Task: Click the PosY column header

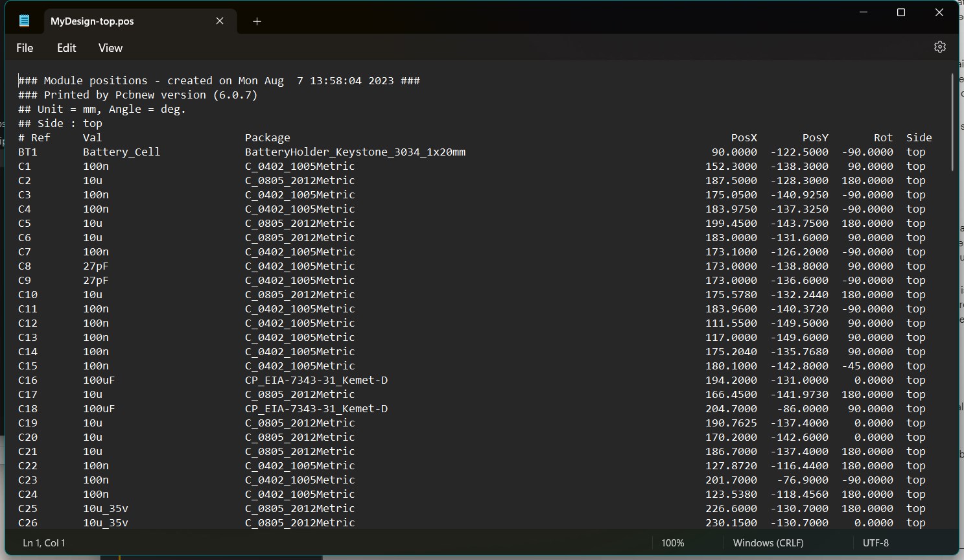Action: [x=816, y=137]
